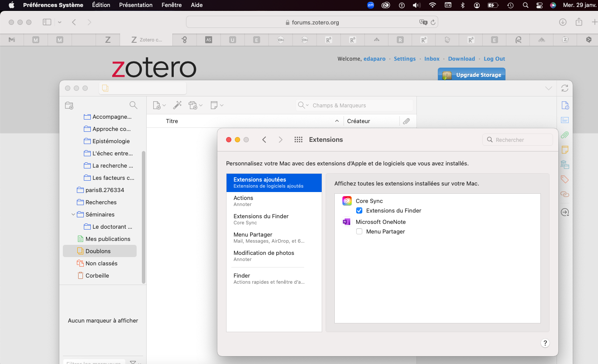This screenshot has width=598, height=364.
Task: Open the Info pane icon in Zotero
Action: point(565,105)
